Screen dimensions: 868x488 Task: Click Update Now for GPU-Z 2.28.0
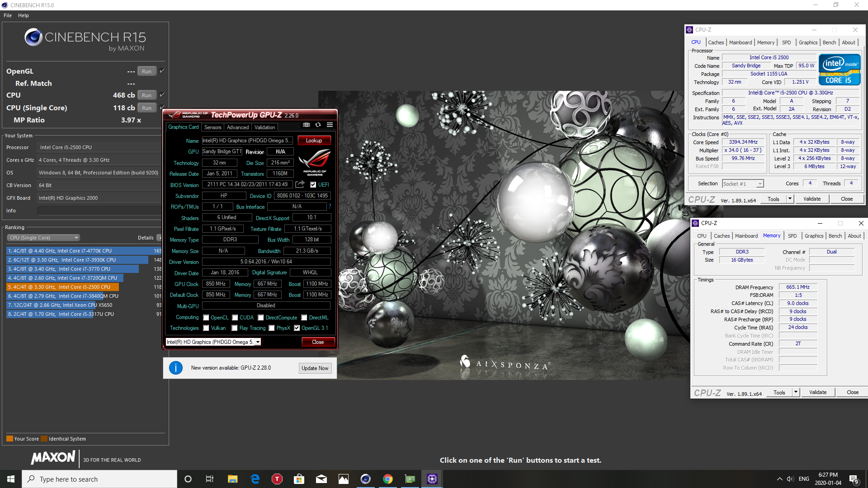click(315, 368)
